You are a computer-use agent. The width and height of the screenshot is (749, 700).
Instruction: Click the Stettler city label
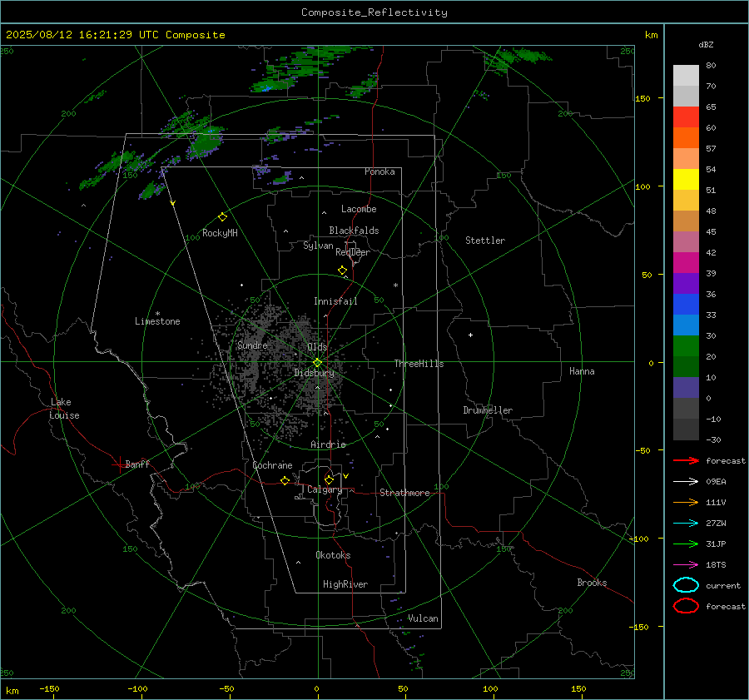(x=485, y=241)
